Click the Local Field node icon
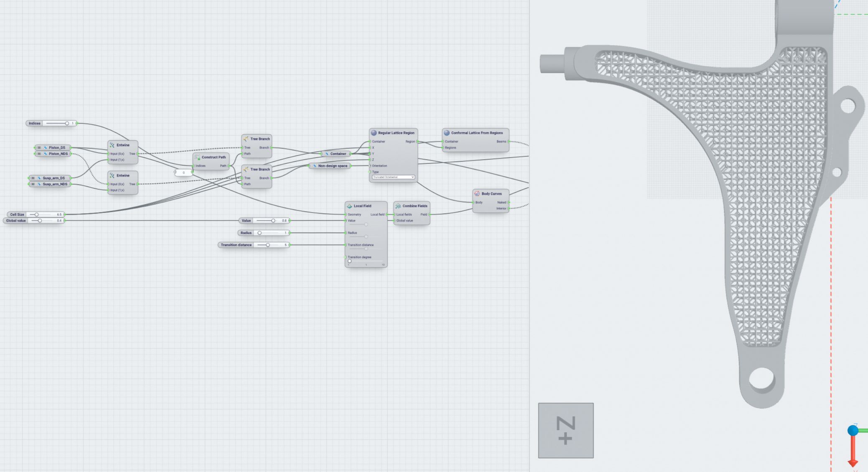The height and width of the screenshot is (472, 868). tap(349, 206)
